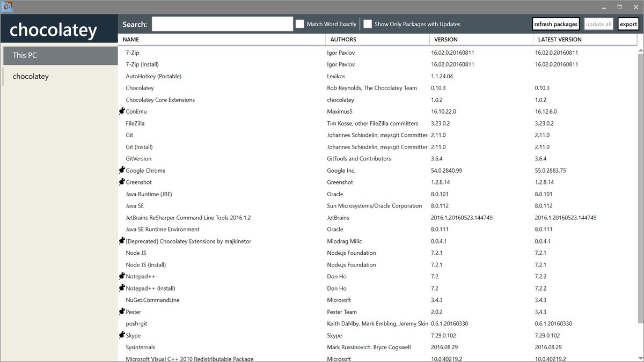644x362 pixels.
Task: Focus the Search text field
Action: click(x=223, y=24)
